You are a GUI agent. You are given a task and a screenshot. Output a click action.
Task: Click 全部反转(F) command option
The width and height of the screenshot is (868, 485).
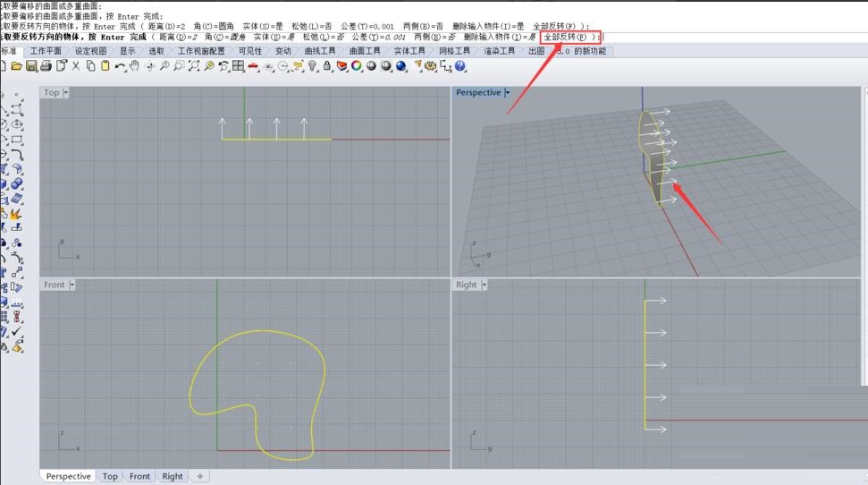point(567,38)
